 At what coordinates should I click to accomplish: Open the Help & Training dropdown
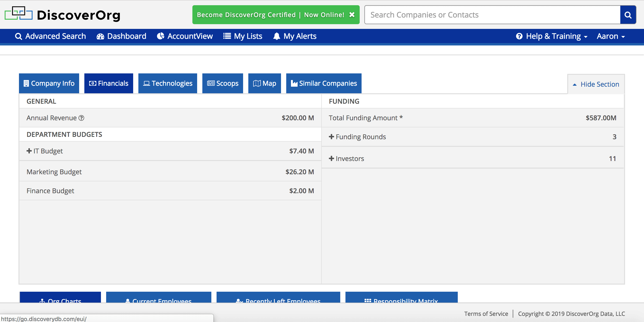(x=552, y=36)
